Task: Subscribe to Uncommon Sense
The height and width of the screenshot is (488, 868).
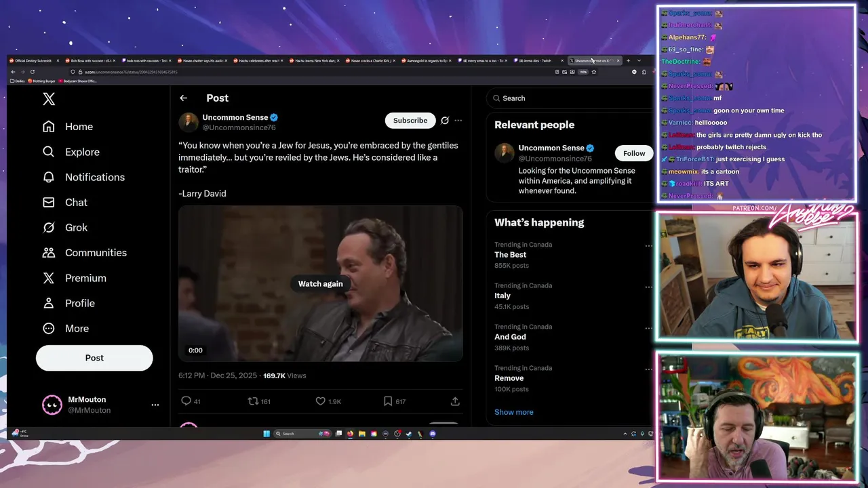Action: [x=410, y=120]
